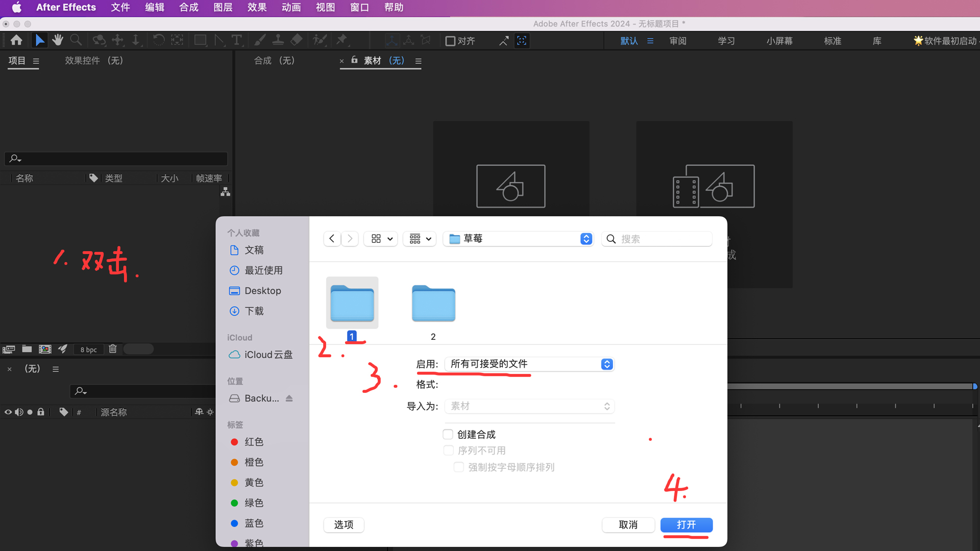
Task: Enable the 创建合成 checkbox
Action: pos(448,434)
